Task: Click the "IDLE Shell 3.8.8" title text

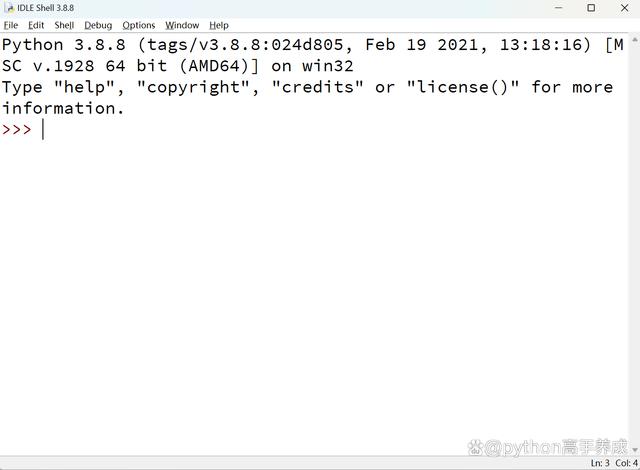Action: click(46, 8)
